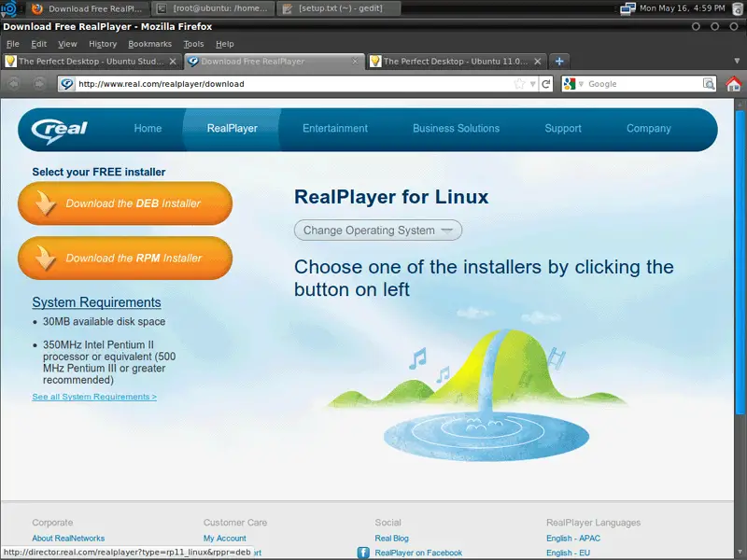Click the Facebook icon in the footer
This screenshot has height=560, width=747.
pos(363,553)
